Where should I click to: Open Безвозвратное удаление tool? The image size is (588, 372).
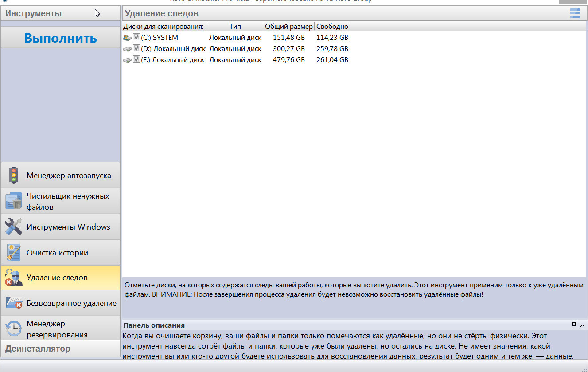coord(60,303)
